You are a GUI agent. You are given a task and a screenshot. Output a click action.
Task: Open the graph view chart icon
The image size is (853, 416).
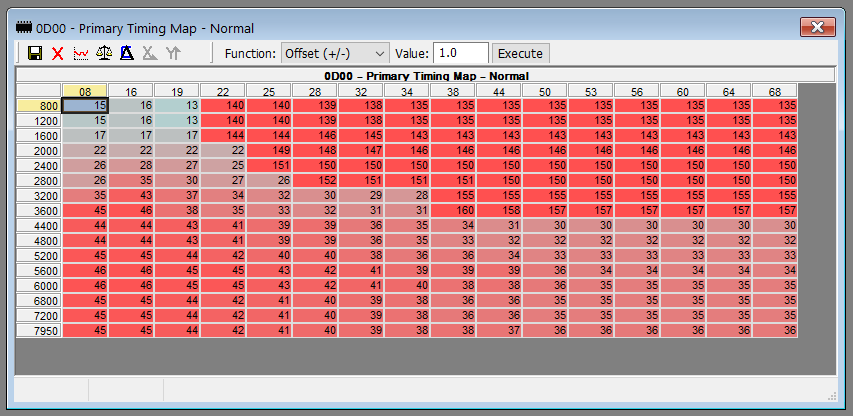pos(80,53)
